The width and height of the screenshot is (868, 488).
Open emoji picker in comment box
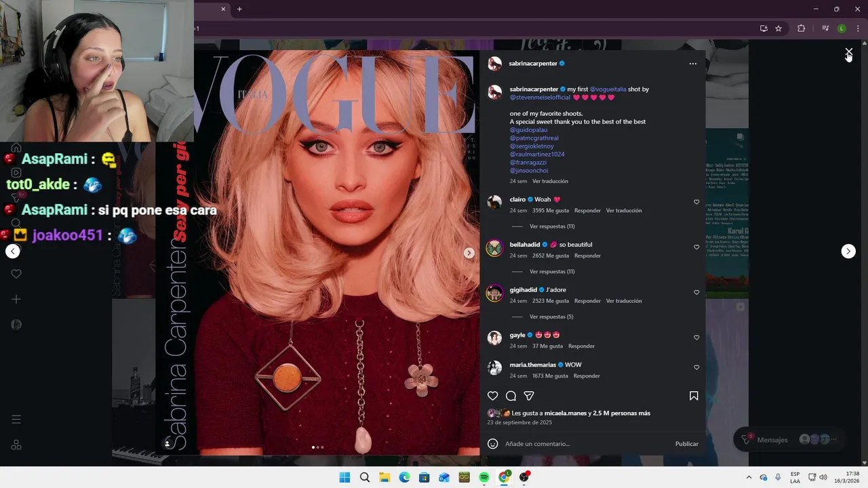[493, 444]
